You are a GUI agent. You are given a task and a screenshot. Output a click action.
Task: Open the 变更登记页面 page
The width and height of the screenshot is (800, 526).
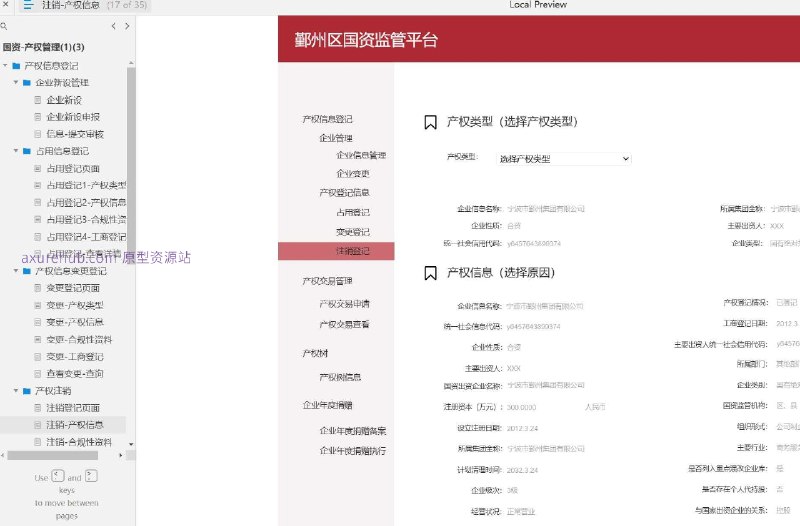click(73, 288)
